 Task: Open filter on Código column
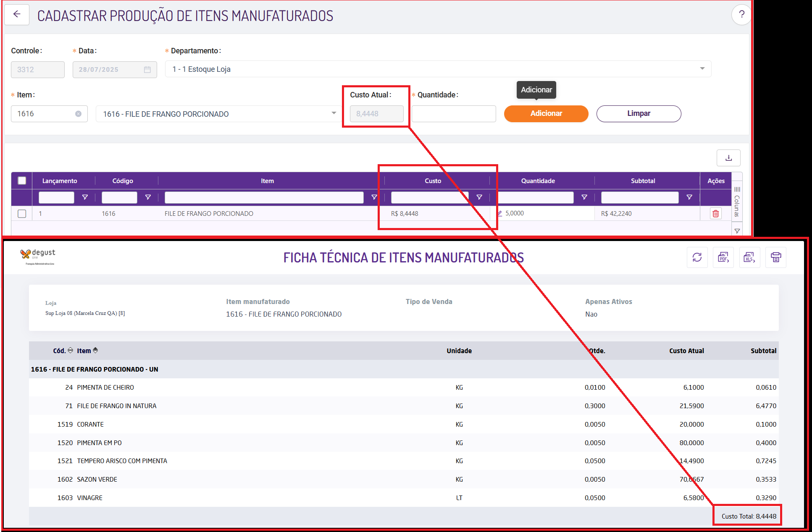(148, 197)
